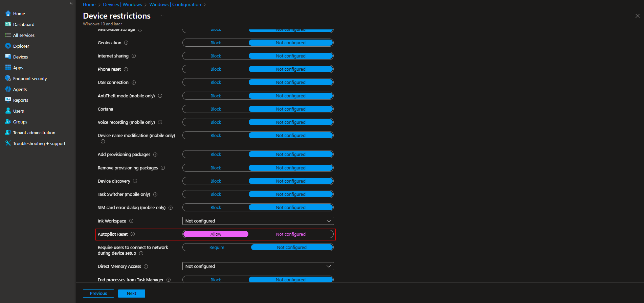This screenshot has width=644, height=303.
Task: Click the Next button
Action: [131, 294]
